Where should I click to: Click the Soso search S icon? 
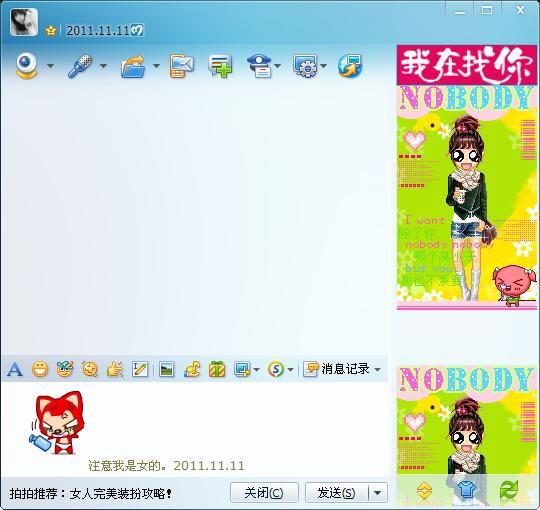pos(276,370)
